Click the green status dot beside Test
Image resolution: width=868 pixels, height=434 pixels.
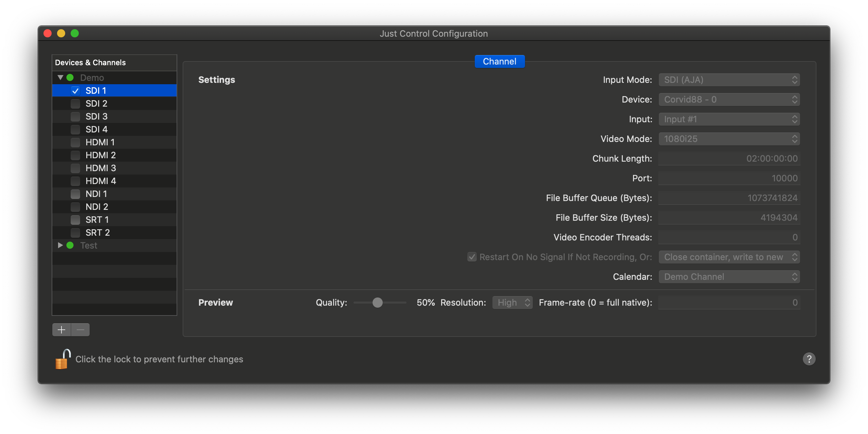point(70,246)
